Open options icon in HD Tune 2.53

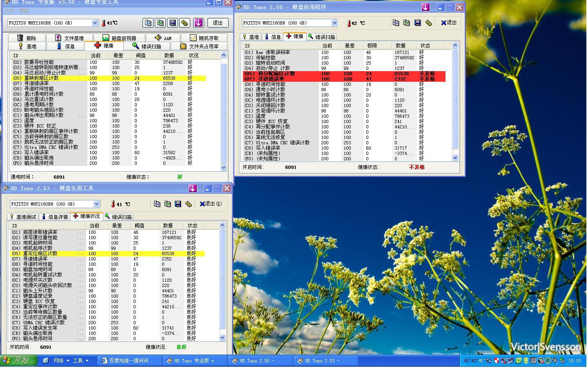189,204
